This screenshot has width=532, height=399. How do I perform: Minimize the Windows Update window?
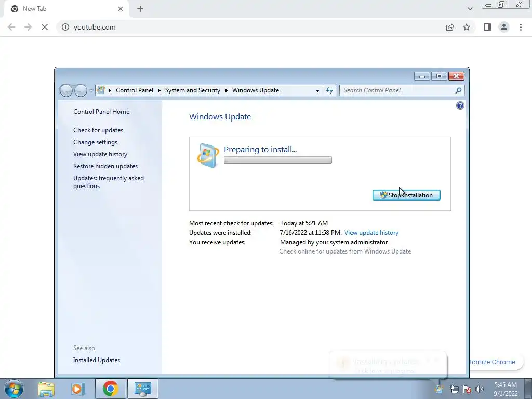[x=422, y=76]
